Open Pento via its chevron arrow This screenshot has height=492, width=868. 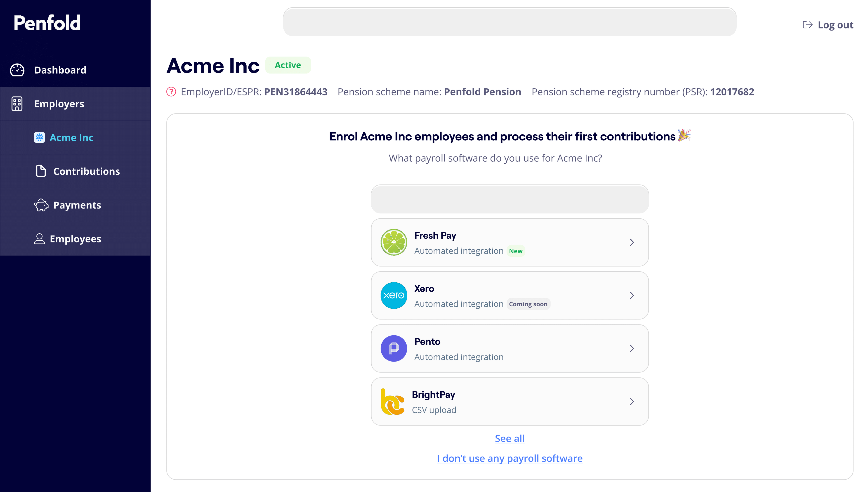(632, 348)
